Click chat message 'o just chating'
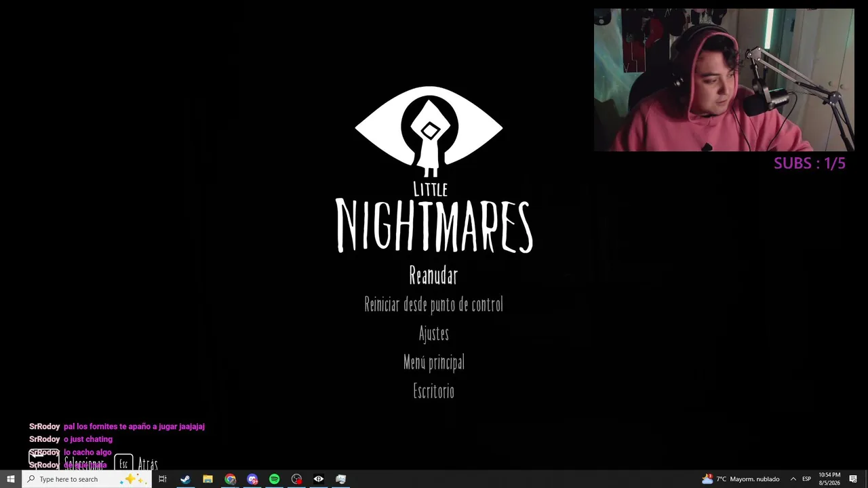 tap(88, 439)
